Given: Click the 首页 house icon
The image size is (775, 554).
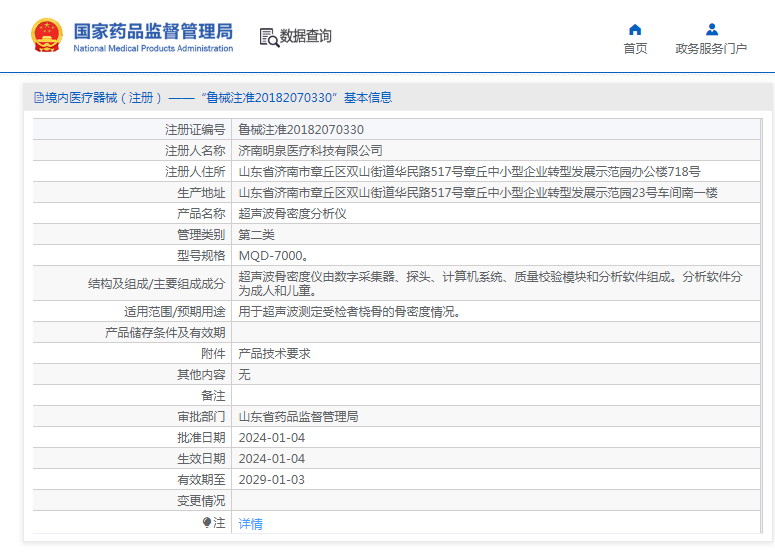Looking at the screenshot, I should (635, 29).
